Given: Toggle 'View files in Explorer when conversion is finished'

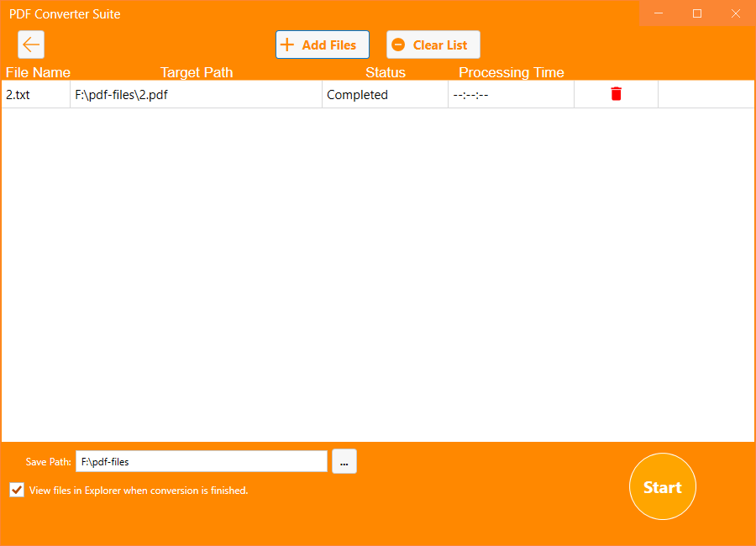Looking at the screenshot, I should coord(16,490).
